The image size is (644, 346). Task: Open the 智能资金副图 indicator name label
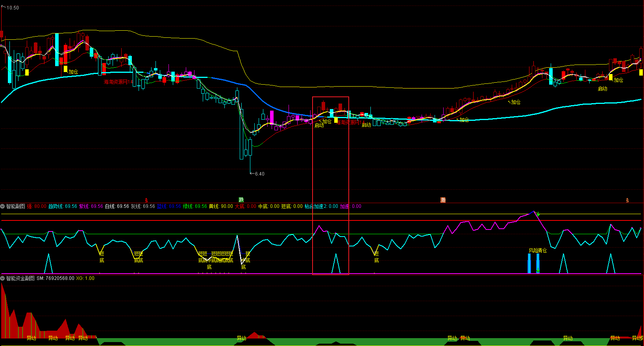coord(20,278)
